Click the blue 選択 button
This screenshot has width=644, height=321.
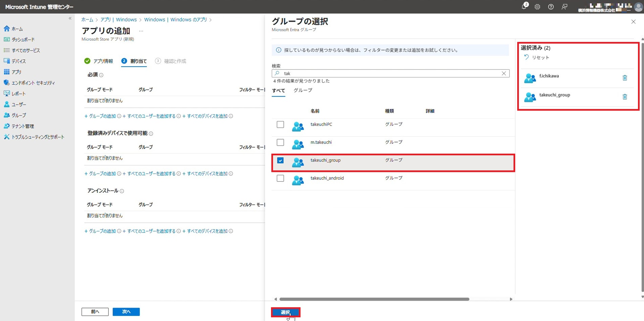[x=285, y=312]
